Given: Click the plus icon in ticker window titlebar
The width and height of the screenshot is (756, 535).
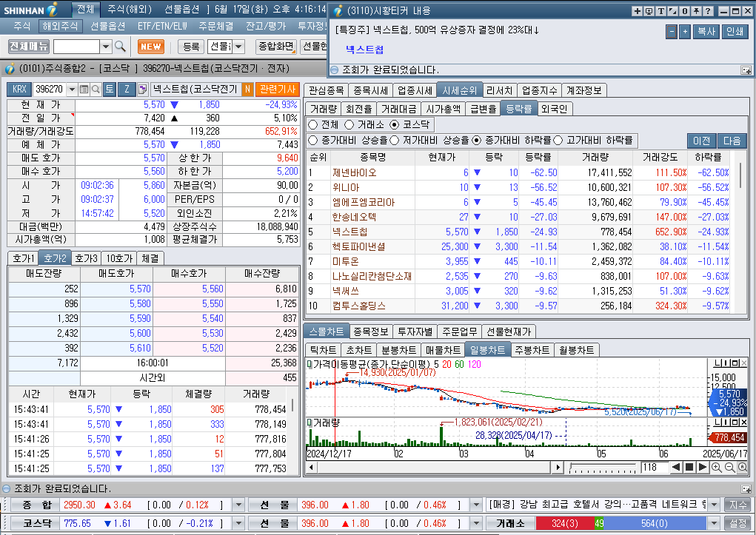Looking at the screenshot, I should click(637, 10).
